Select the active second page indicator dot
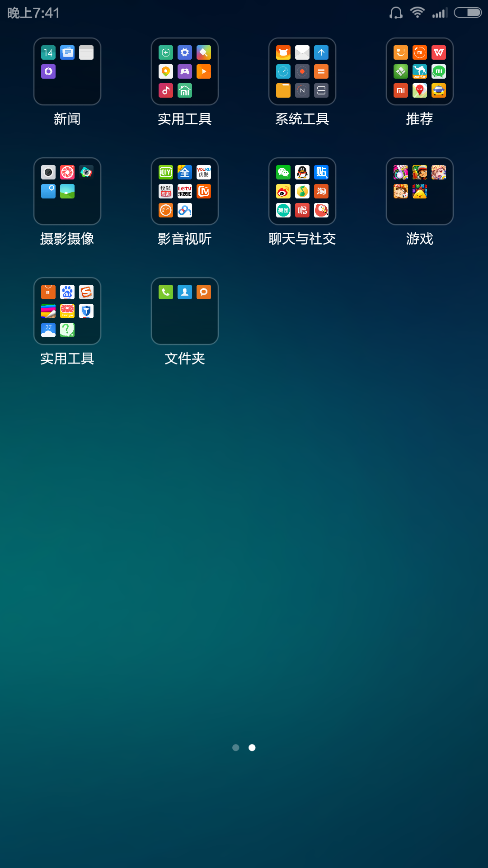488x868 pixels. coord(252,748)
